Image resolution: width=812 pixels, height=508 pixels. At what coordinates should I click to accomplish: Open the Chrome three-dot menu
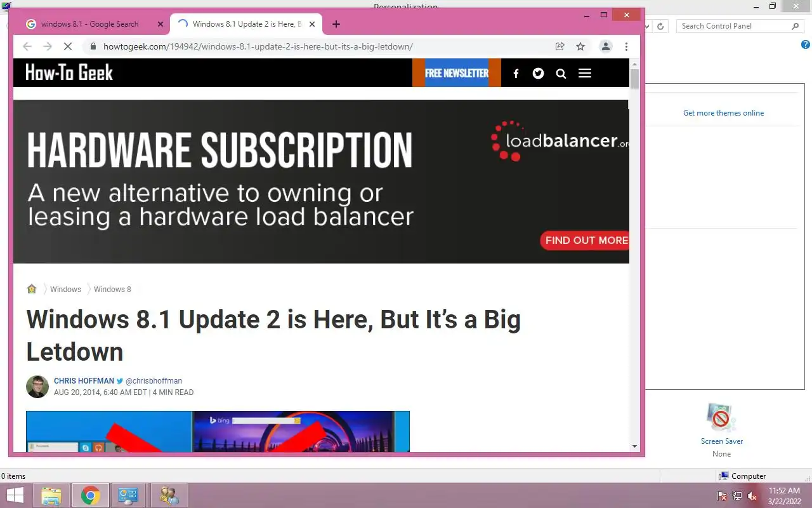626,46
